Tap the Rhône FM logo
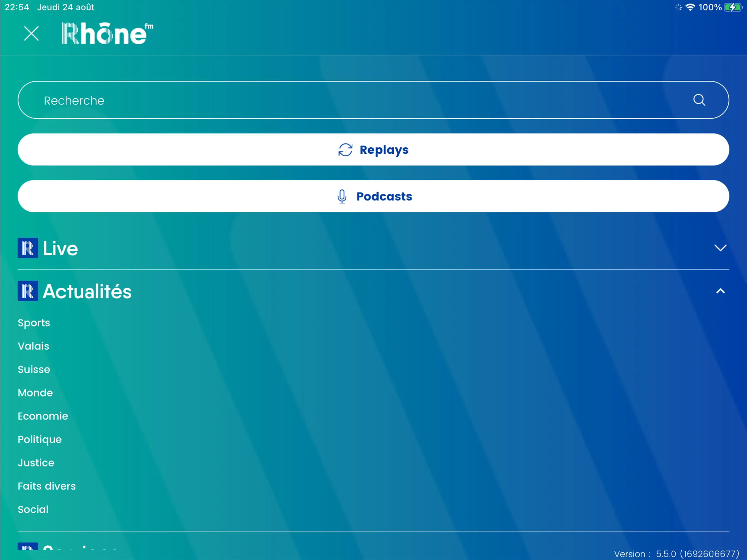The image size is (747, 560). [107, 33]
